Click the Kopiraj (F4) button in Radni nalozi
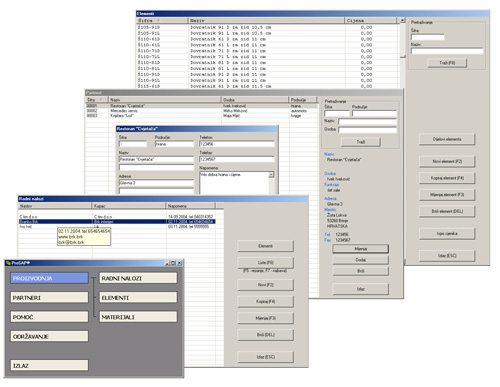The width and height of the screenshot is (500, 387). pos(265,302)
